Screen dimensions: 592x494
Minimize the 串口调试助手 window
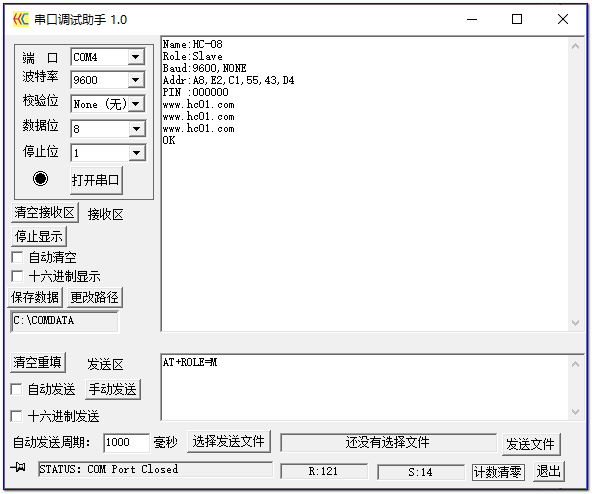(472, 19)
